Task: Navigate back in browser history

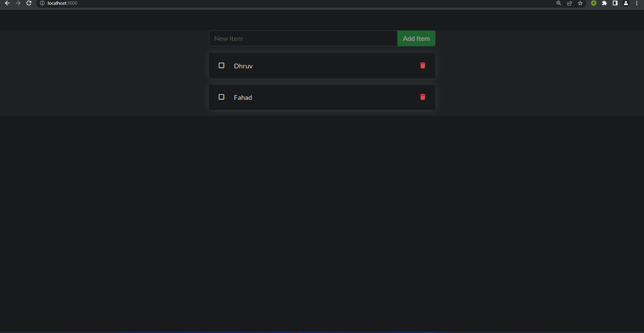Action: point(7,3)
